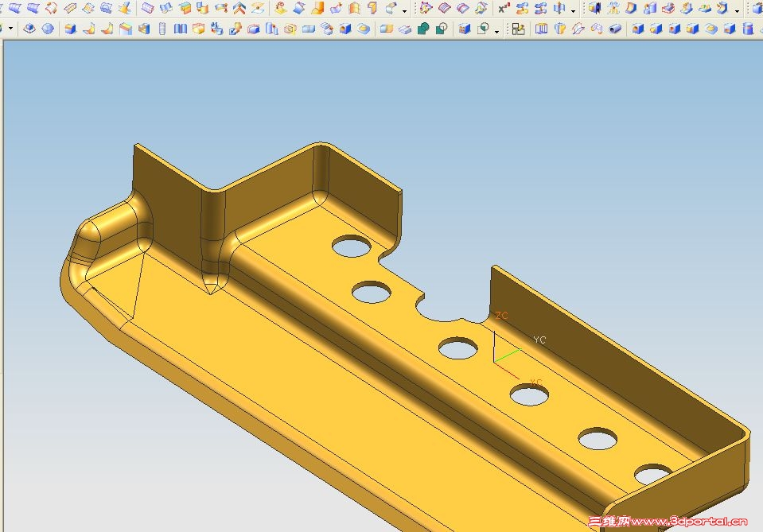Screen dimensions: 763x532
Task: Click the YC axis label in viewport
Action: click(539, 340)
